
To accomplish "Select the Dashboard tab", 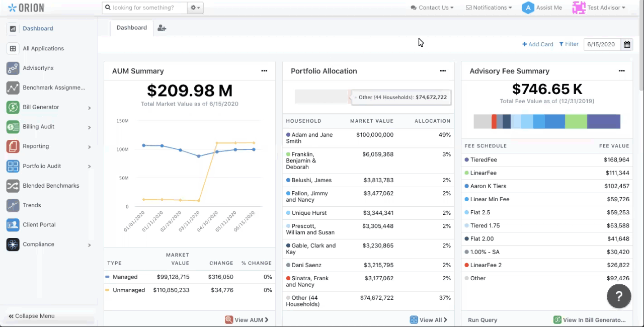I will click(x=132, y=28).
